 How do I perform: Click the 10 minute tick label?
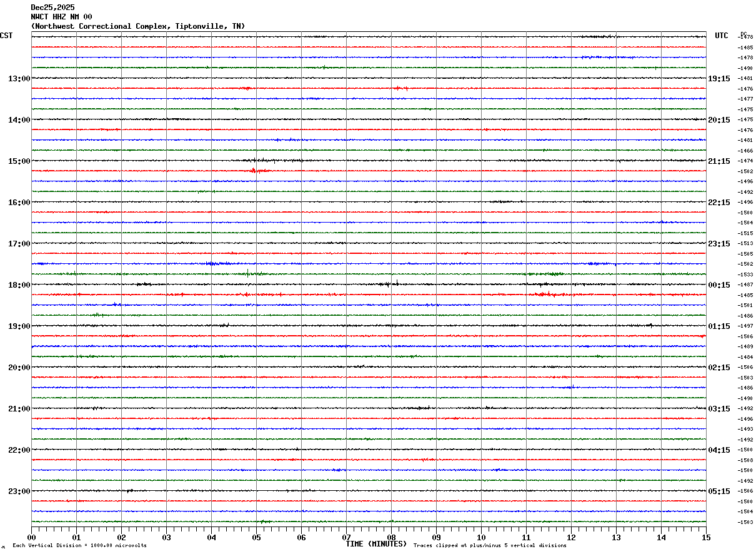481,537
